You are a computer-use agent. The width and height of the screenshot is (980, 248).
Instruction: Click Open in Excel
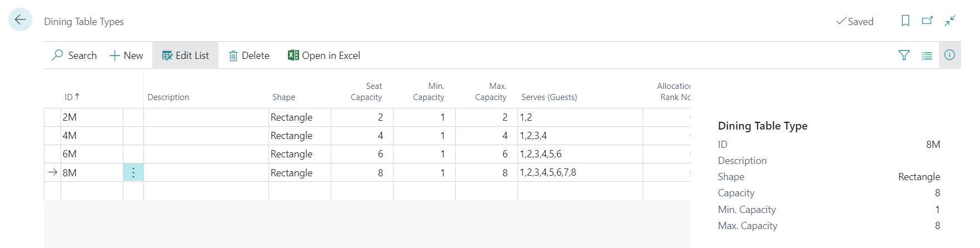click(324, 55)
